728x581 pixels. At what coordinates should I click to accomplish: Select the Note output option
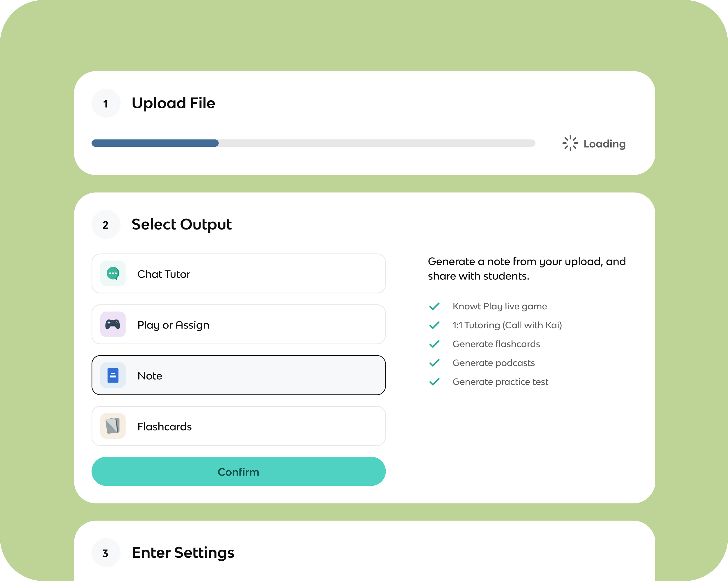(x=238, y=375)
